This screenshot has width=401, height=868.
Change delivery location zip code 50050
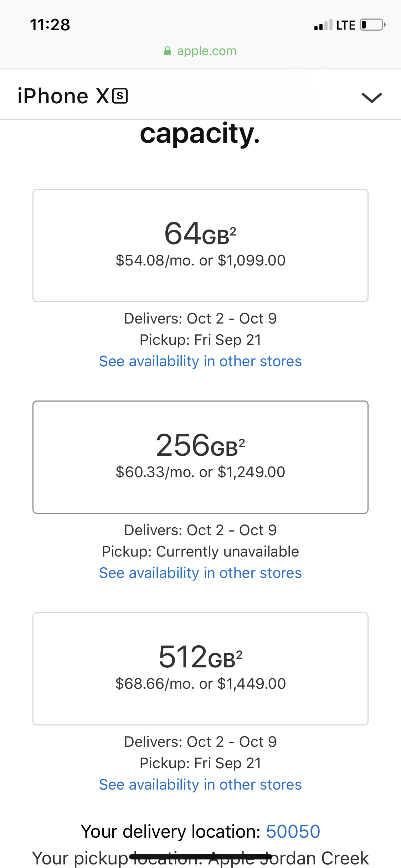pyautogui.click(x=293, y=832)
